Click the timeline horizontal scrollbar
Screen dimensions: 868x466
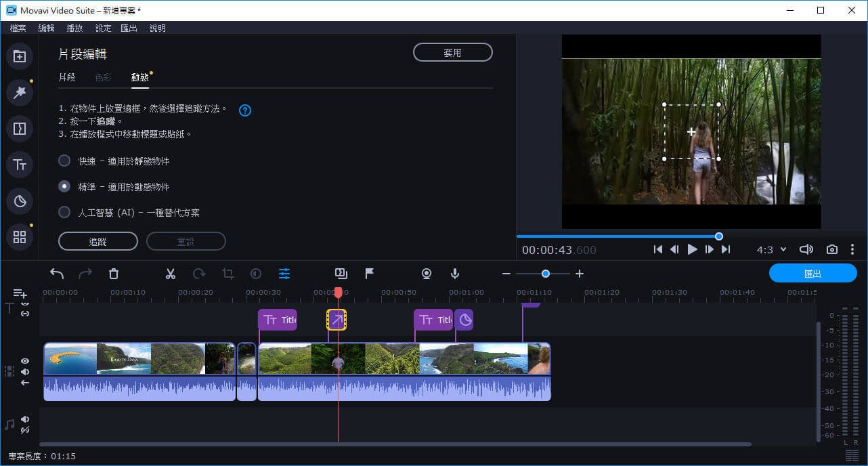point(396,444)
